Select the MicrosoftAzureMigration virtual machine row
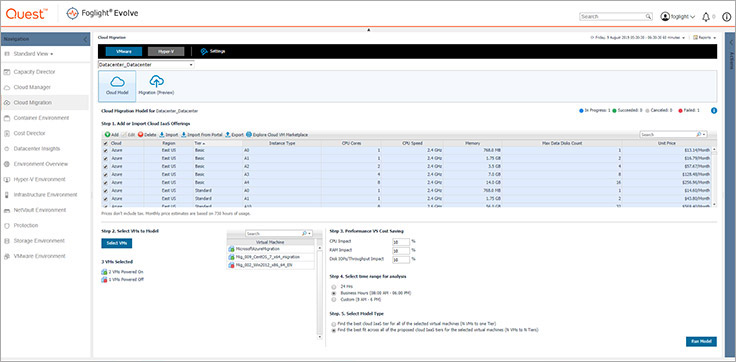Screen dimensions: 736x362 pos(270,249)
